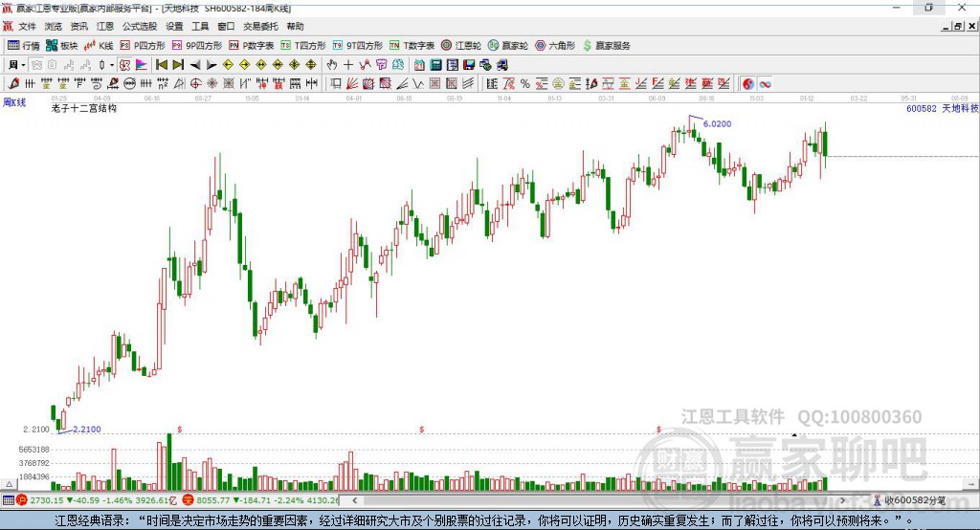Select the percent sign drawing tool
Screen dimensions: 980x530
click(x=525, y=84)
